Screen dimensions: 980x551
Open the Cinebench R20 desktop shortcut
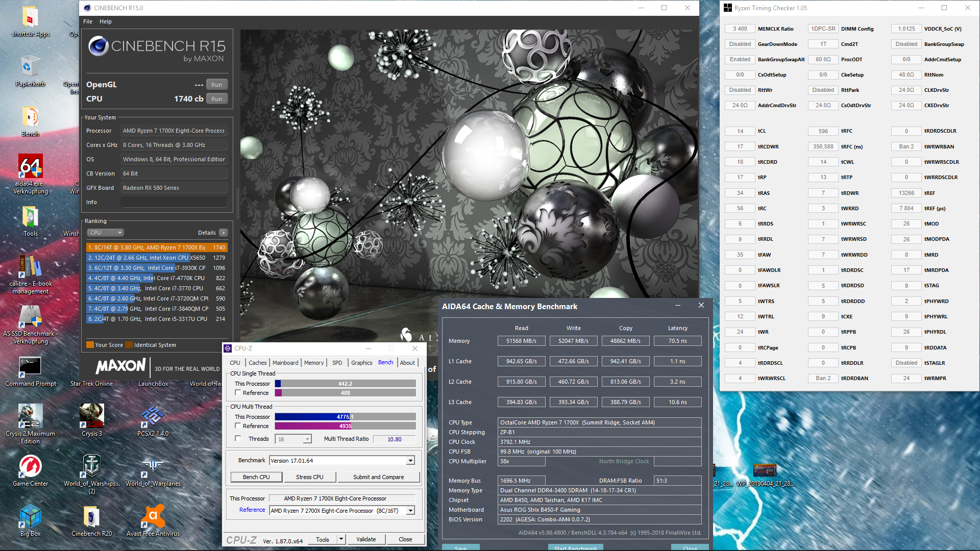(91, 517)
